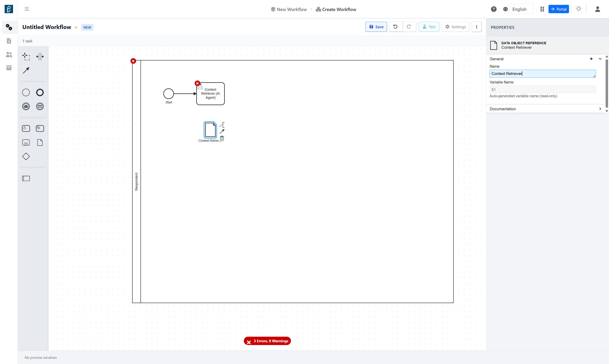Pick the user task palette icon

[x=26, y=128]
